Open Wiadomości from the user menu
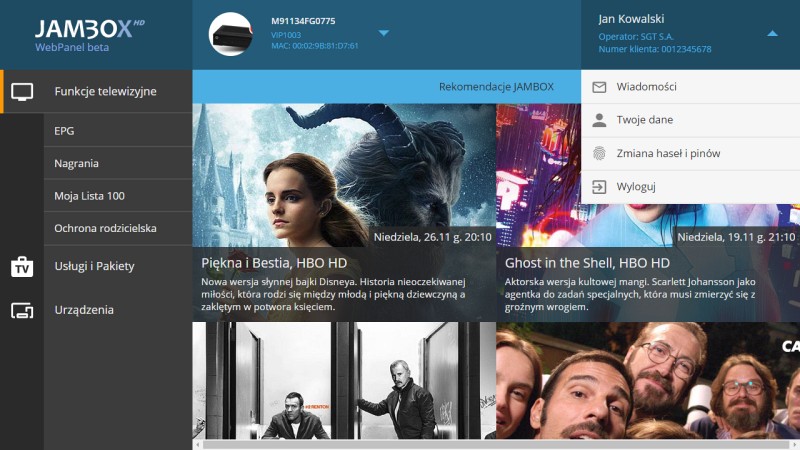This screenshot has height=450, width=800. click(690, 87)
